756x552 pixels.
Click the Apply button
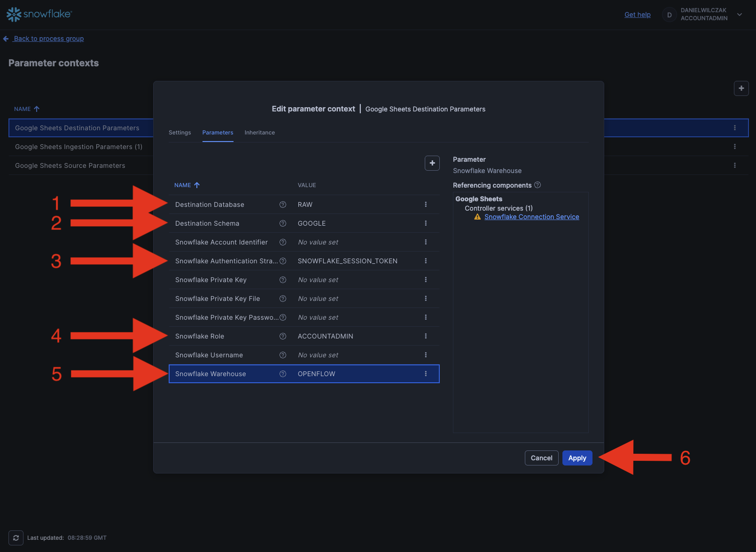(x=577, y=458)
